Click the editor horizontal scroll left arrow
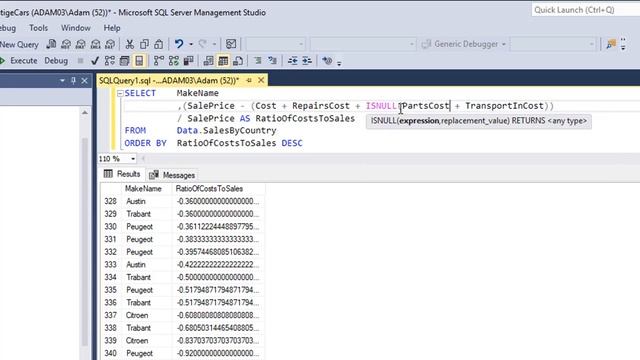 (x=143, y=158)
